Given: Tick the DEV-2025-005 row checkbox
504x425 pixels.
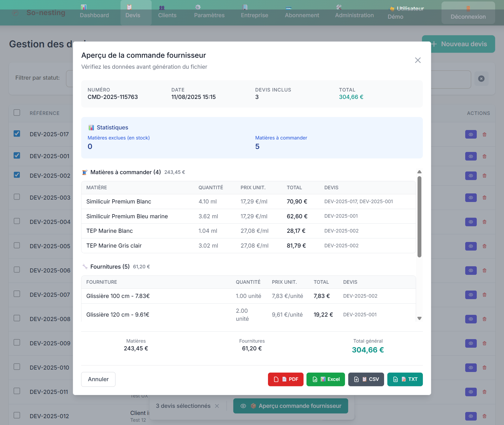Looking at the screenshot, I should (17, 246).
